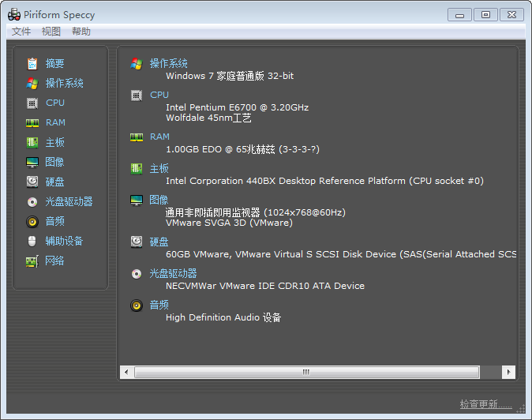Click the Windows 7 家庭普通版 32-bit text
The height and width of the screenshot is (420, 532).
[230, 76]
